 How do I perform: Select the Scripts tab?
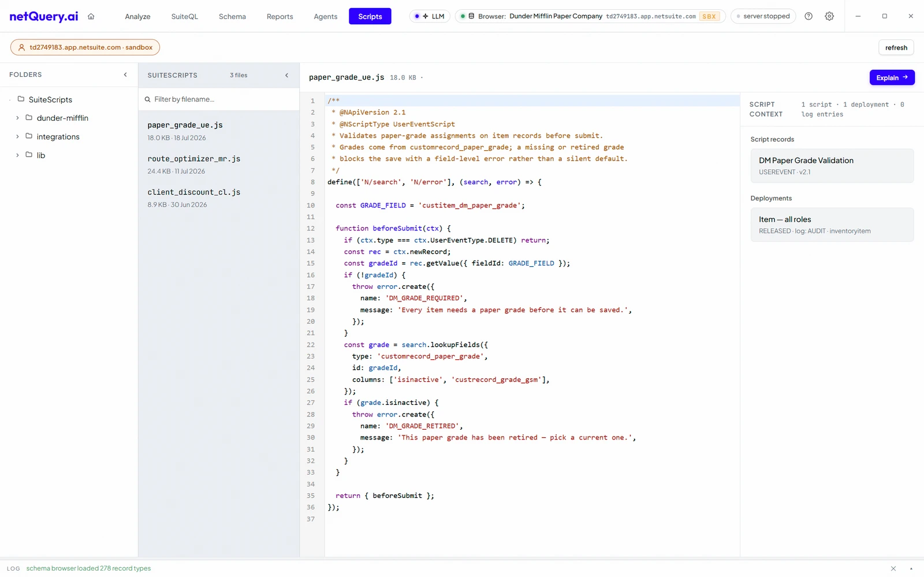coord(370,16)
